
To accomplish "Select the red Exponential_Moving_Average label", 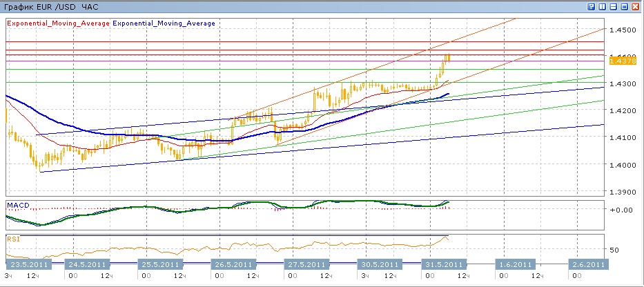I will point(58,23).
